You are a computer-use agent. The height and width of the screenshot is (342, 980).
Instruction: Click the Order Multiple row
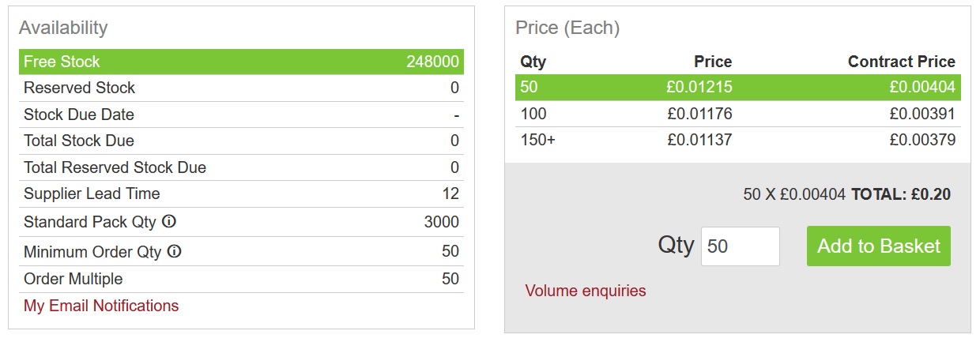(x=241, y=279)
